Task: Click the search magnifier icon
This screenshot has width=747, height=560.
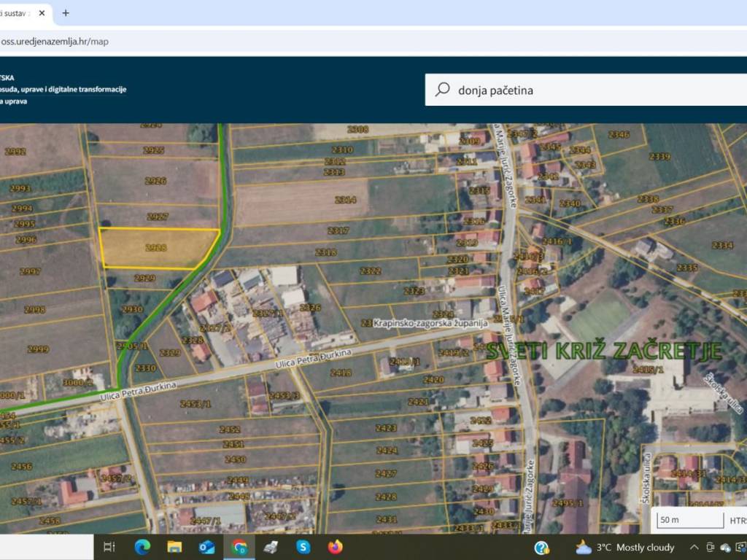Action: tap(442, 90)
